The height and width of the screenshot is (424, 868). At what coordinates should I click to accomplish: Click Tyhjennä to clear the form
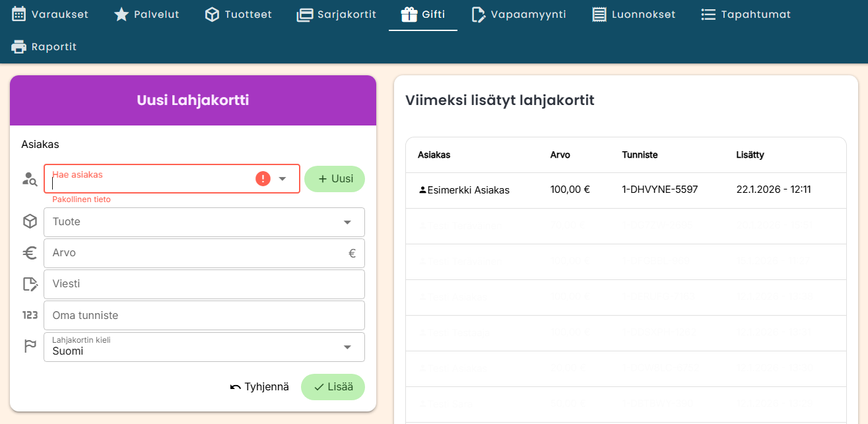tap(259, 387)
